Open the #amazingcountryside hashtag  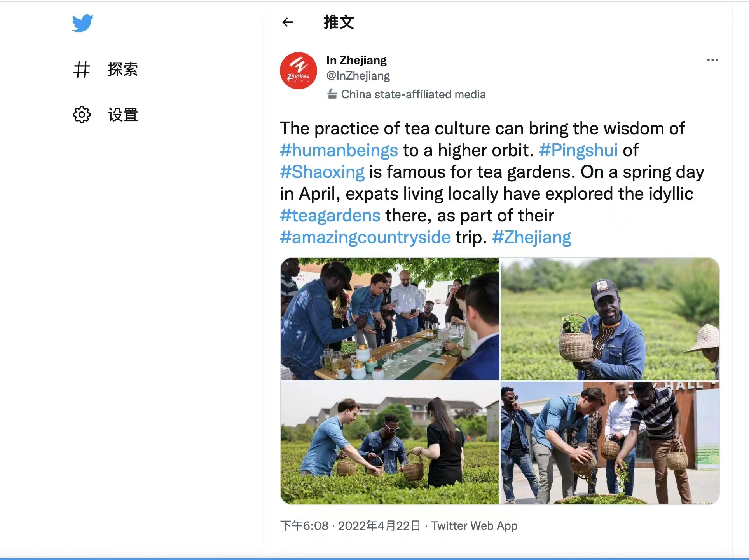pos(365,237)
